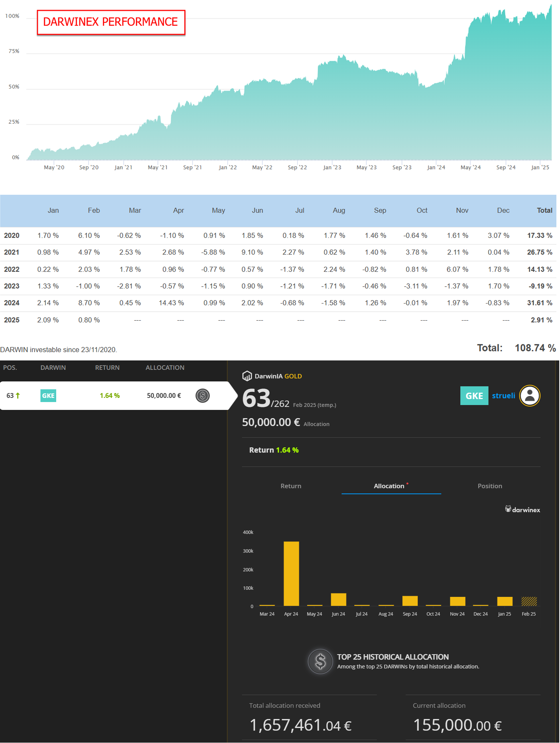The image size is (560, 743).
Task: Sort by the DARWIN column header
Action: [x=53, y=368]
